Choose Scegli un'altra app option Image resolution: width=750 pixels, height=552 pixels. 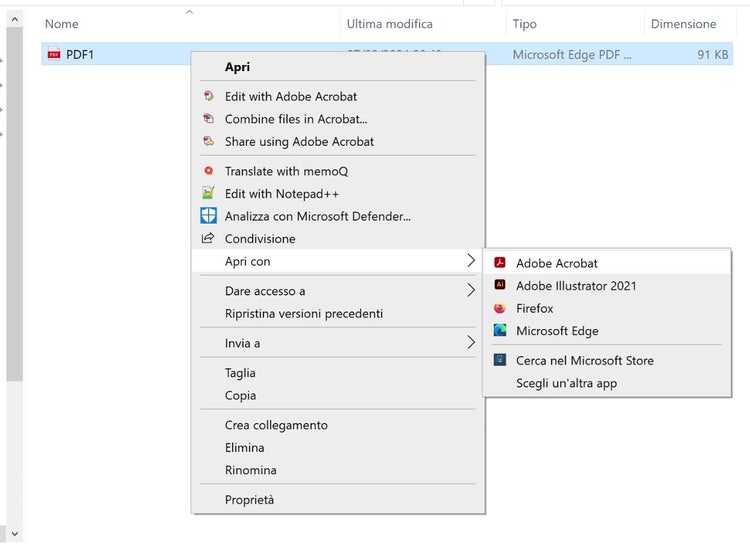(x=566, y=383)
